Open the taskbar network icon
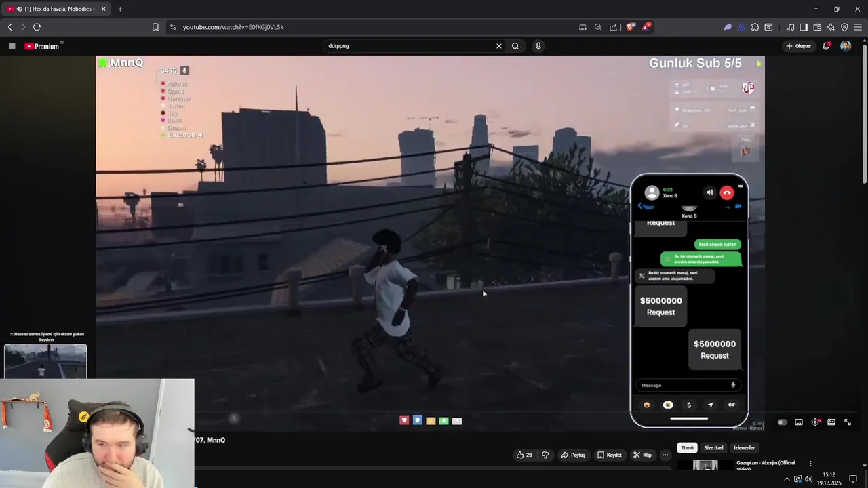Image resolution: width=868 pixels, height=488 pixels. (798, 479)
